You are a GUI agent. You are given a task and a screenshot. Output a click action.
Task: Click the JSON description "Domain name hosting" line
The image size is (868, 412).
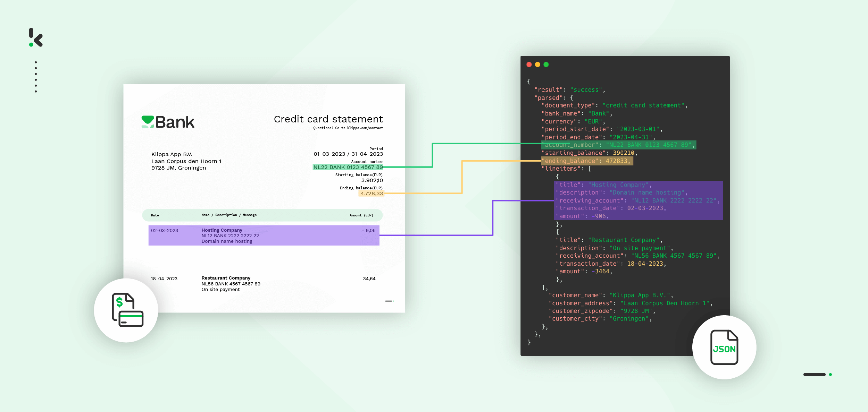621,192
